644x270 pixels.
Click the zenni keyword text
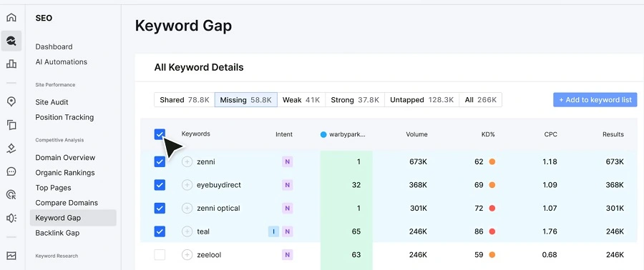tap(206, 162)
